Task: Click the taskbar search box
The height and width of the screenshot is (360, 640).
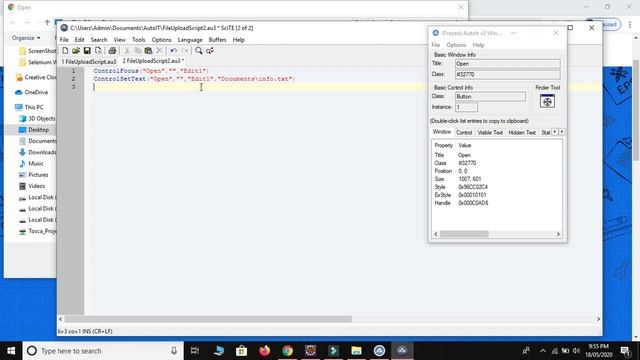Action: pyautogui.click(x=103, y=351)
